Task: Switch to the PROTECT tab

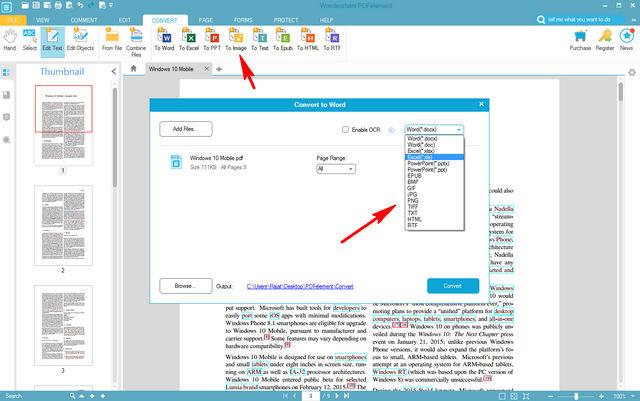Action: (x=286, y=20)
